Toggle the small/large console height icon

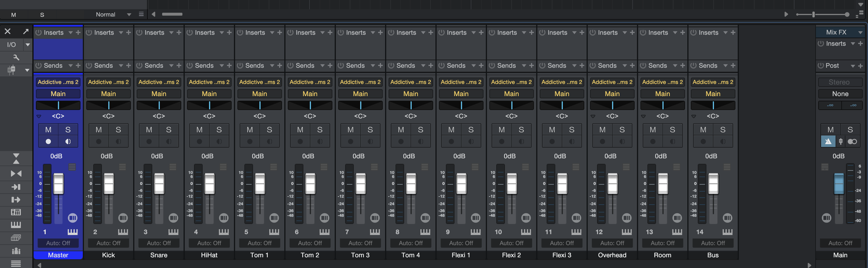click(x=16, y=158)
